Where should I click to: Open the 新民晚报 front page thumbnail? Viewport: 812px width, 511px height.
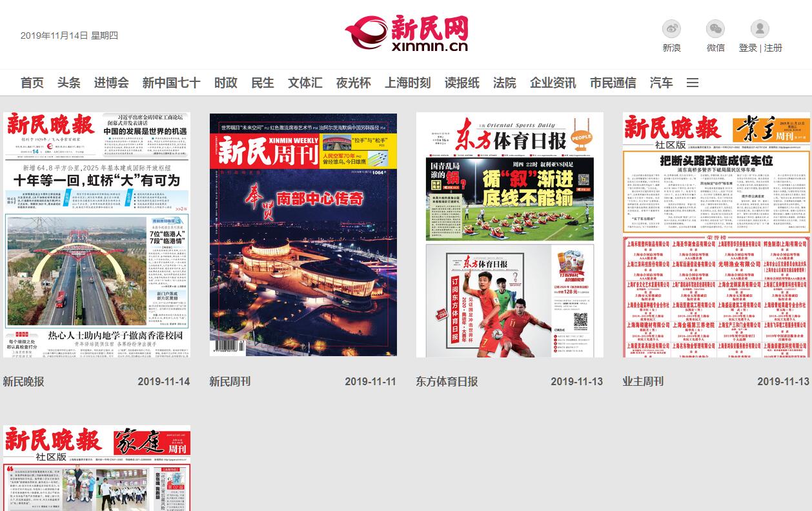(x=97, y=235)
